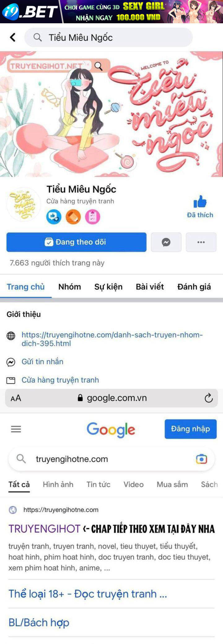Open the Messenger chat icon button
The width and height of the screenshot is (223, 644).
point(166,242)
